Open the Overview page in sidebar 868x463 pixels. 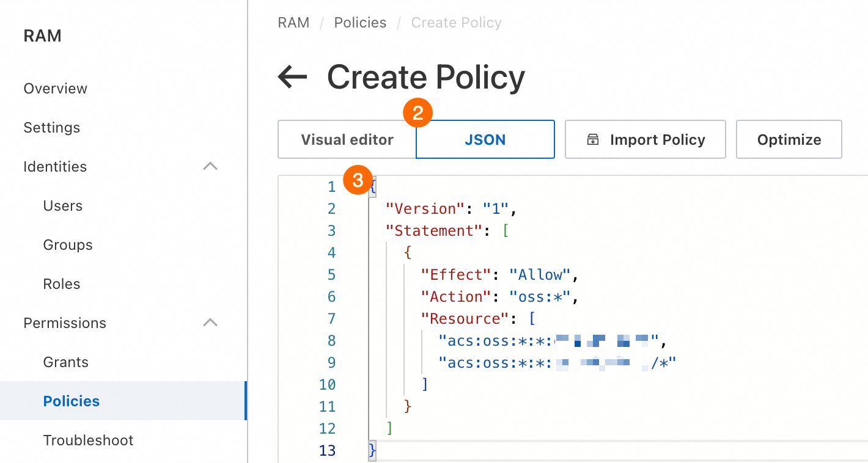pyautogui.click(x=55, y=89)
